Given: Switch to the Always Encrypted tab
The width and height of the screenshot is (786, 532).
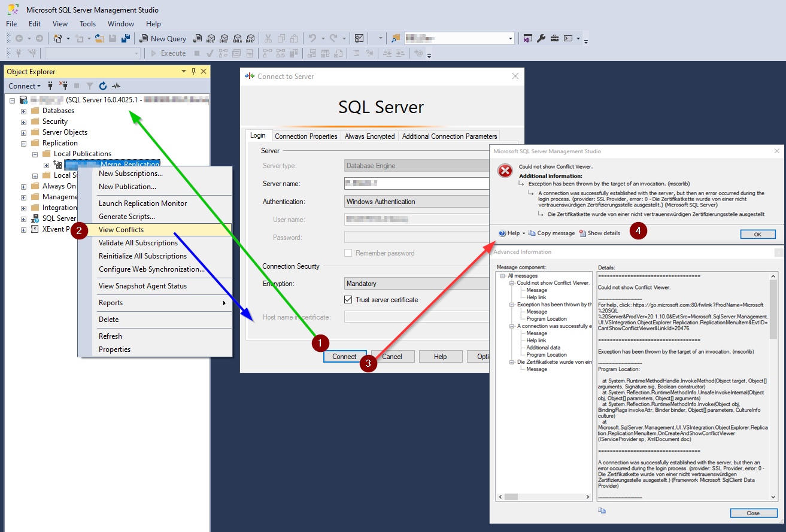Looking at the screenshot, I should 369,136.
